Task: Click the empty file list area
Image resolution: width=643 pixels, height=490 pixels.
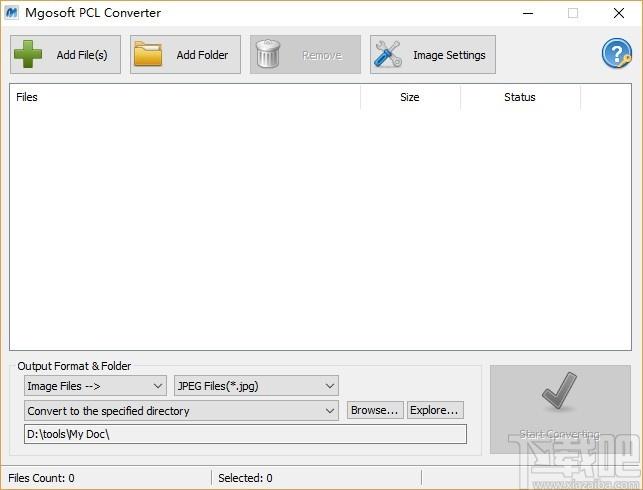Action: [x=320, y=230]
